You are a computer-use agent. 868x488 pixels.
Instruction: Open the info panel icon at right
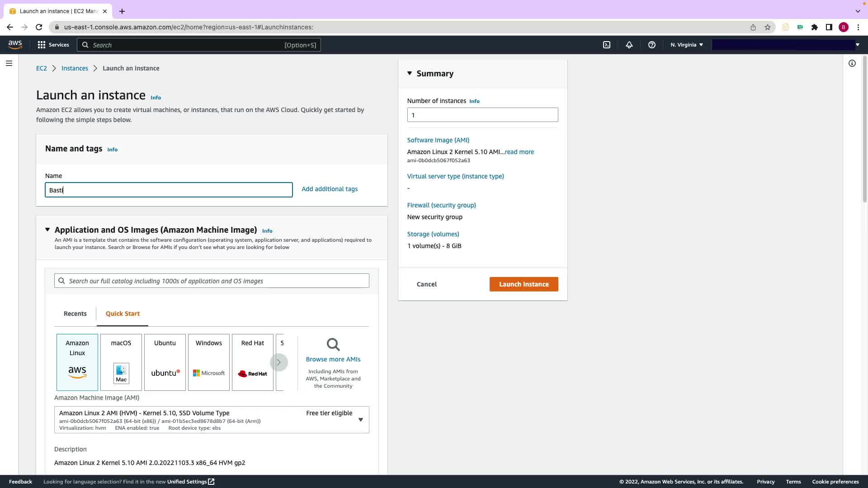coord(852,63)
